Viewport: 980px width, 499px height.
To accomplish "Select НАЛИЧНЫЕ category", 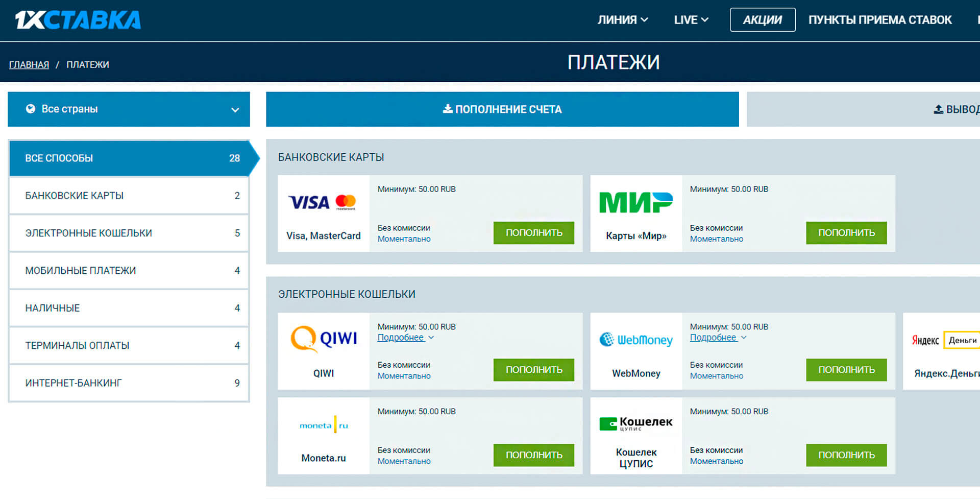I will (129, 308).
